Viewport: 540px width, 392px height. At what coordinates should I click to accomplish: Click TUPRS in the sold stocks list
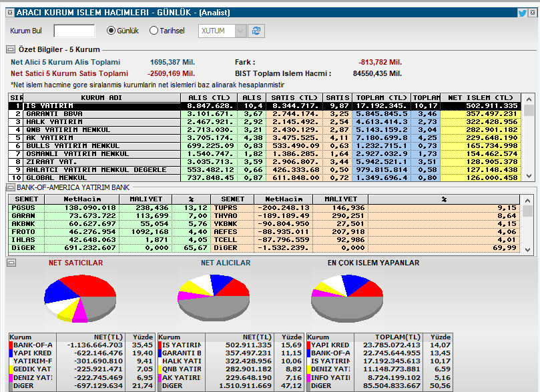click(226, 208)
